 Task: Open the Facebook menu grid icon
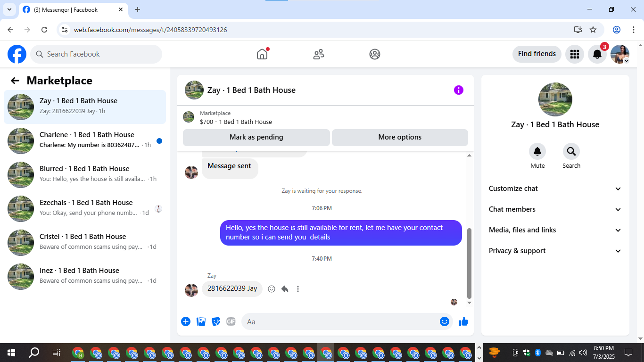574,54
